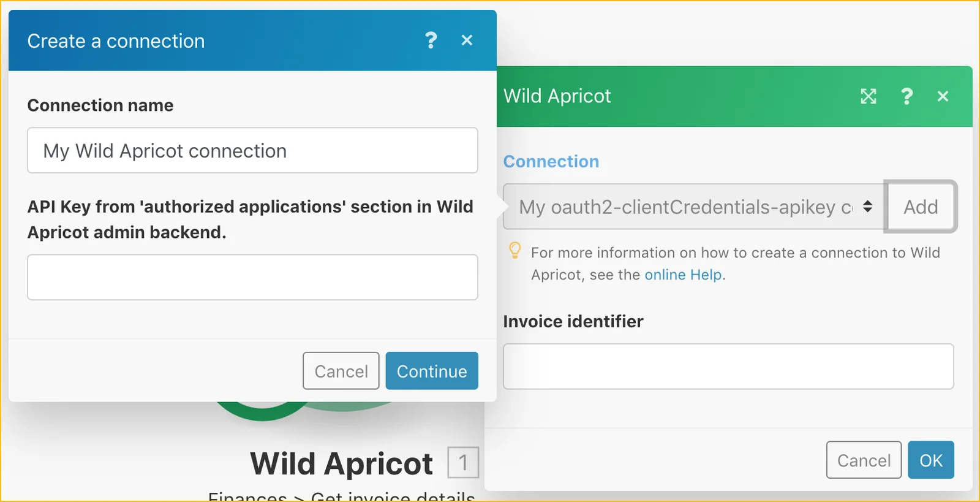Open help in Wild Apricot panel
The image size is (980, 502).
[x=907, y=96]
